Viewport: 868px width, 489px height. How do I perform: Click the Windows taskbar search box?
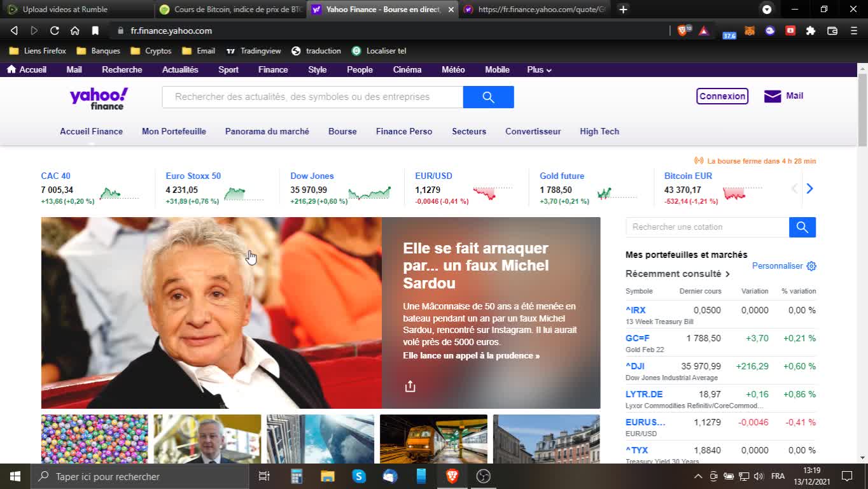tap(139, 476)
